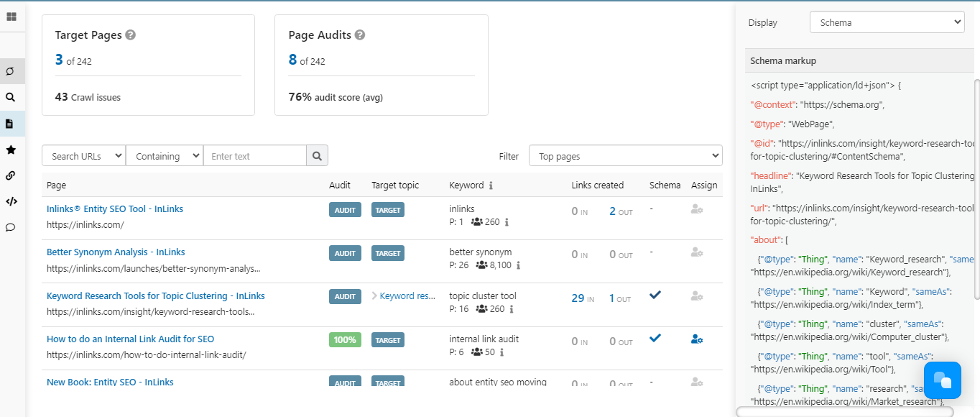Open the links chain icon in sidebar
The image size is (980, 417).
10,175
